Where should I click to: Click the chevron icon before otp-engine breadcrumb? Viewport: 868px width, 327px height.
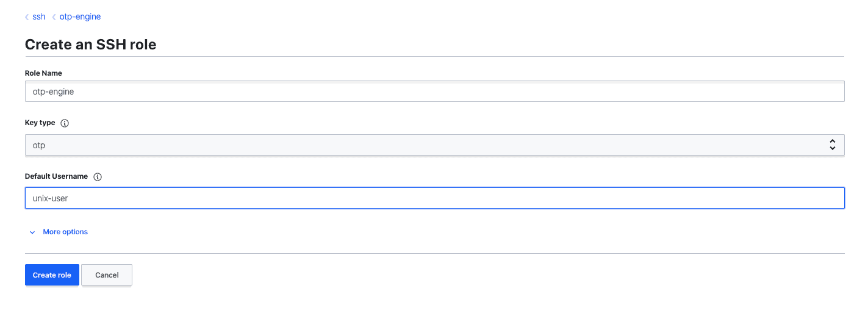point(54,17)
